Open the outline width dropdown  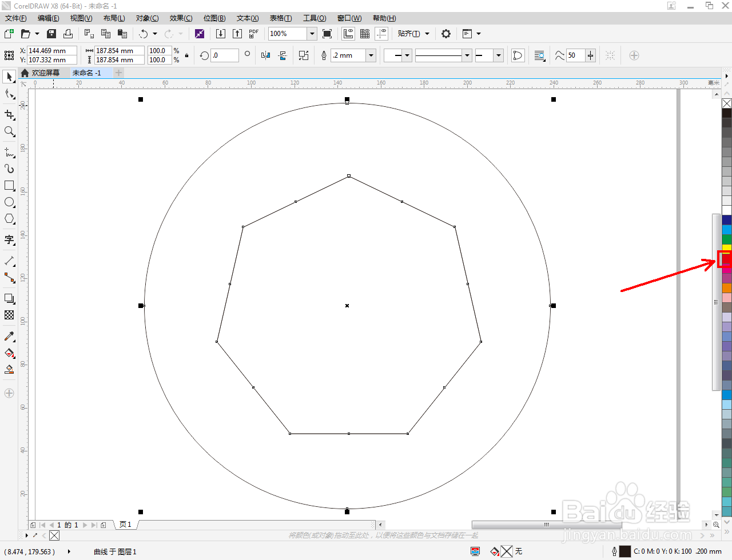tap(371, 55)
